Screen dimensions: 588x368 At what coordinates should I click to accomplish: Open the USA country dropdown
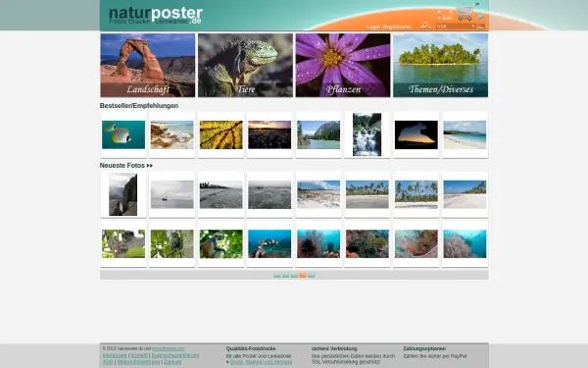(456, 26)
